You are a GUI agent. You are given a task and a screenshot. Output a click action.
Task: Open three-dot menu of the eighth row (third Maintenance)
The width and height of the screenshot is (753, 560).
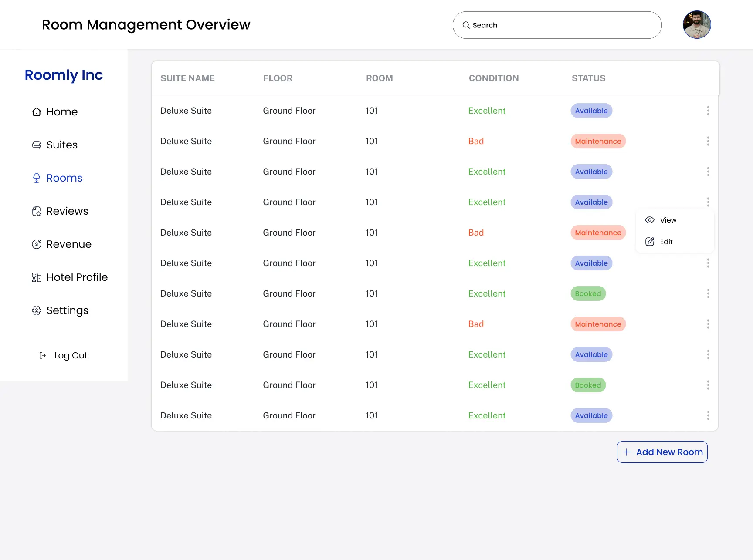(x=708, y=324)
